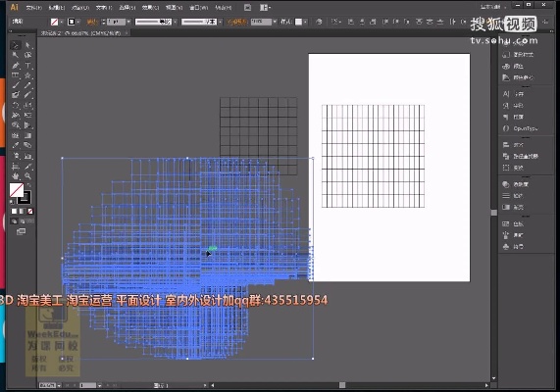
Task: Open the Help (H) menu
Action: pyautogui.click(x=224, y=8)
